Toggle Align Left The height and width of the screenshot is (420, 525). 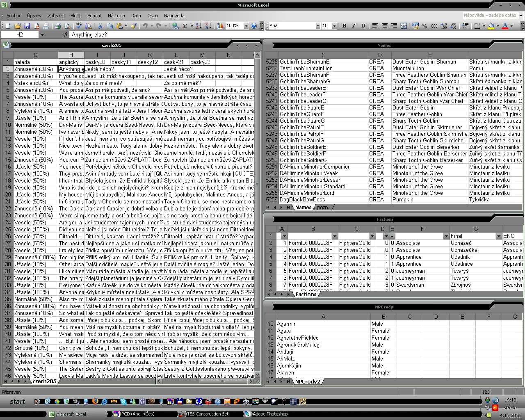click(x=375, y=26)
